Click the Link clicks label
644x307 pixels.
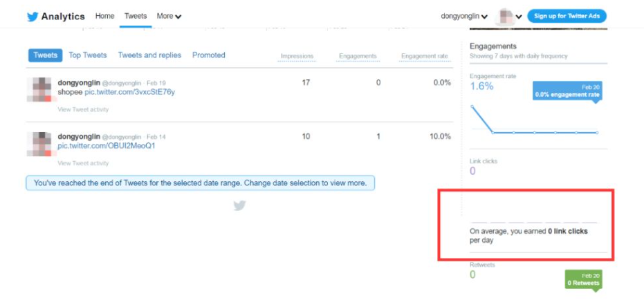[484, 161]
